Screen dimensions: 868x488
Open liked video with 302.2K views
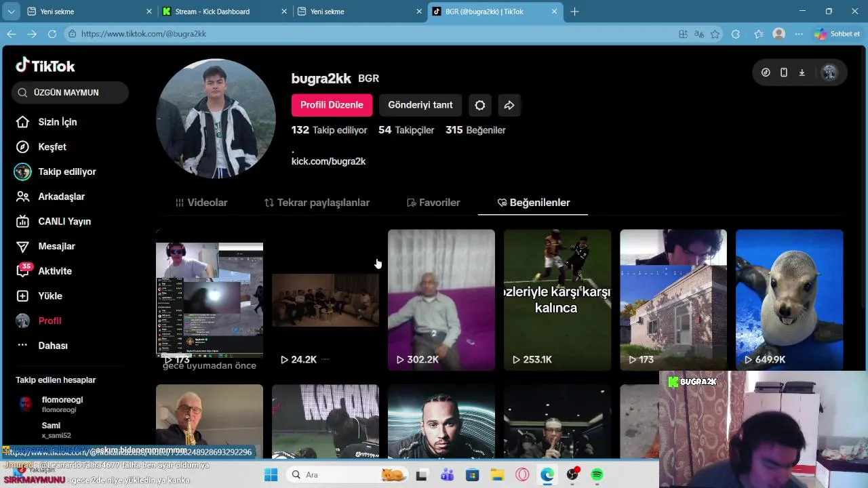pyautogui.click(x=441, y=300)
